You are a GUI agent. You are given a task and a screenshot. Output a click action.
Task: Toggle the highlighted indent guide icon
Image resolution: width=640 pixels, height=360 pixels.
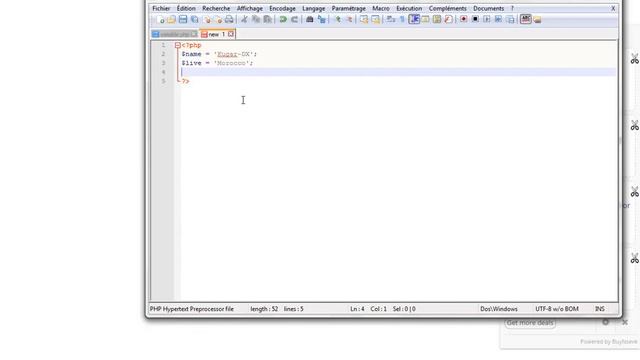click(414, 19)
